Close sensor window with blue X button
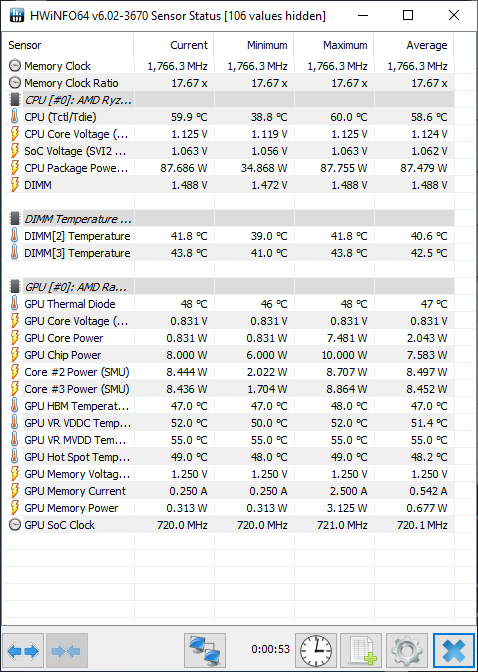 [x=454, y=651]
